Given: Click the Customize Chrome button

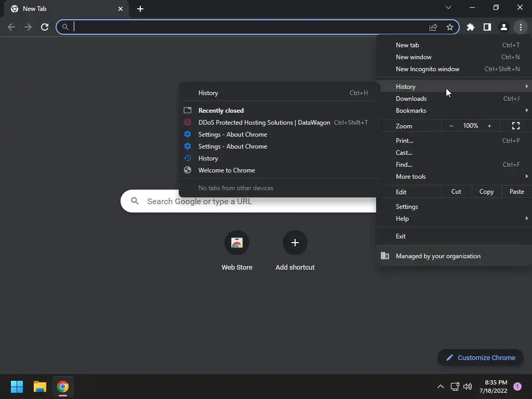Looking at the screenshot, I should click(x=481, y=357).
